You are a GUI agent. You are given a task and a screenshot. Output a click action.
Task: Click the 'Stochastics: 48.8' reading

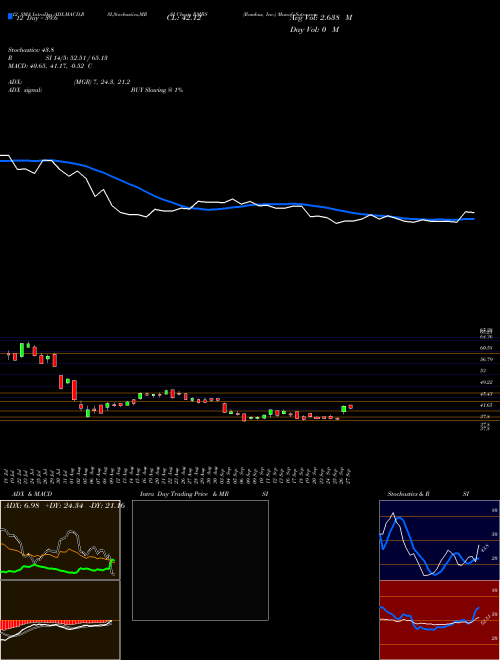(x=29, y=50)
